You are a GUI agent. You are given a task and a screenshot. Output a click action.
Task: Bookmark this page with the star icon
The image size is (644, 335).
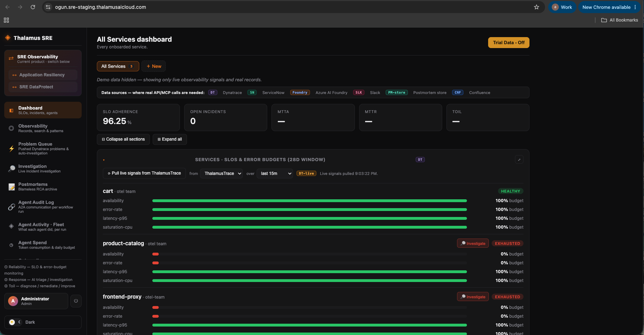[x=536, y=7]
